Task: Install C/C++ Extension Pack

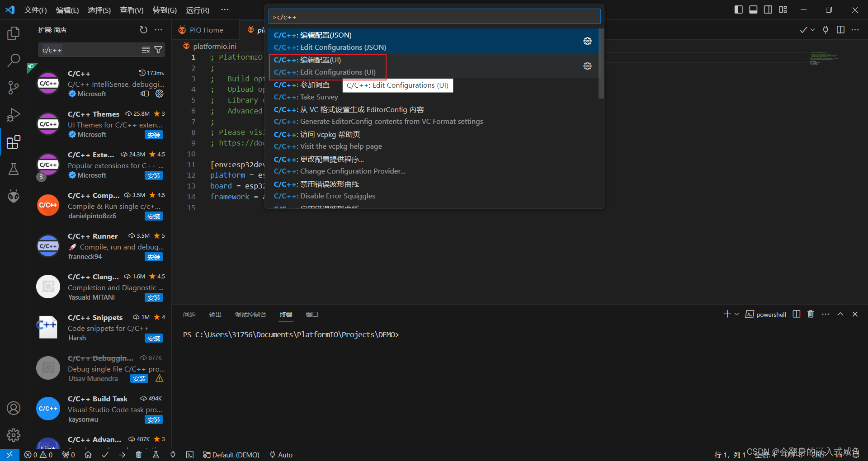Action: (x=154, y=176)
